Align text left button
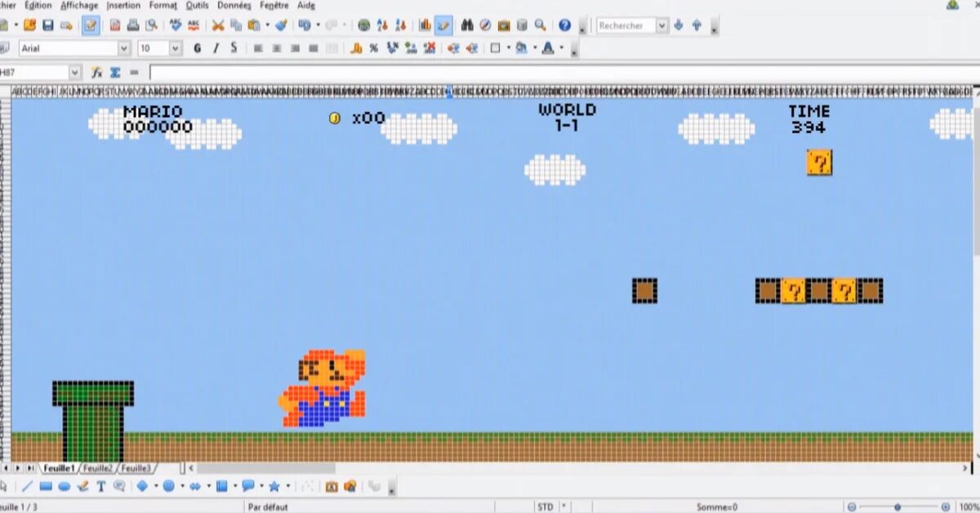Screen dimensions: 980x513 tap(258, 48)
